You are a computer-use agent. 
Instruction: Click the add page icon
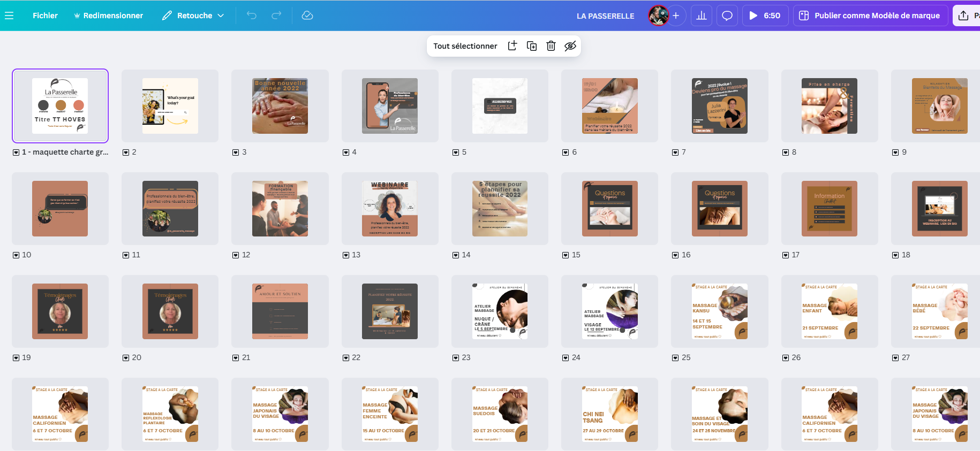tap(512, 46)
